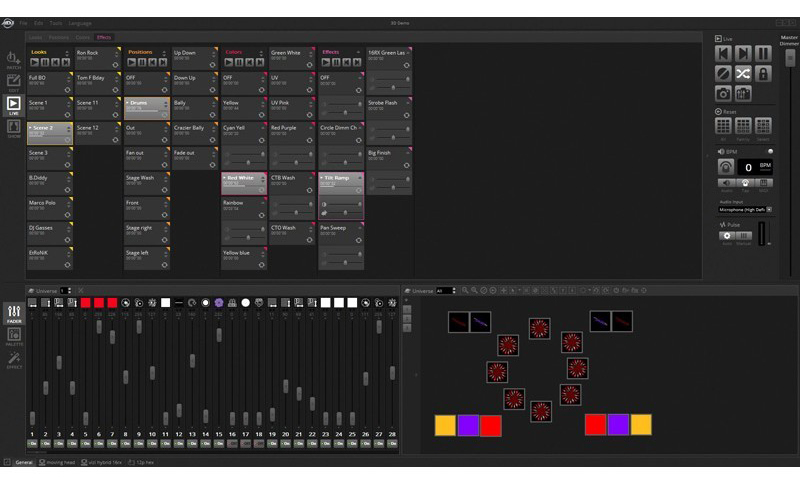800x499 pixels.
Task: Click the shuffle icon in Live panel
Action: (743, 73)
